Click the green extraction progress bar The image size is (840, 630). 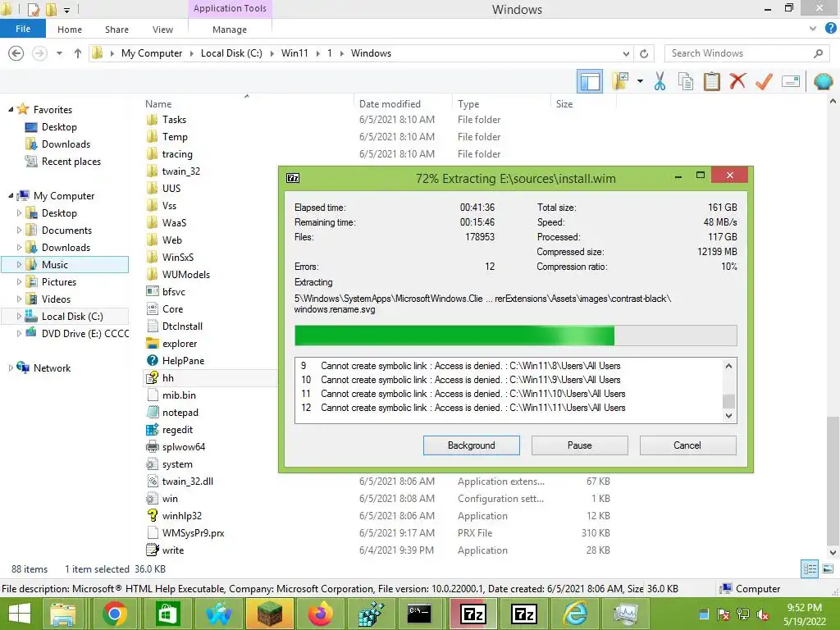[515, 336]
